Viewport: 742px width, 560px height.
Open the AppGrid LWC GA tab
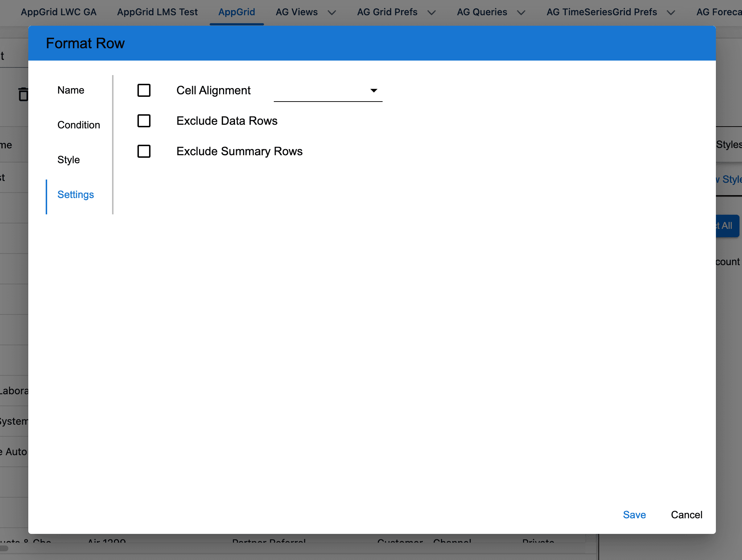click(x=59, y=12)
